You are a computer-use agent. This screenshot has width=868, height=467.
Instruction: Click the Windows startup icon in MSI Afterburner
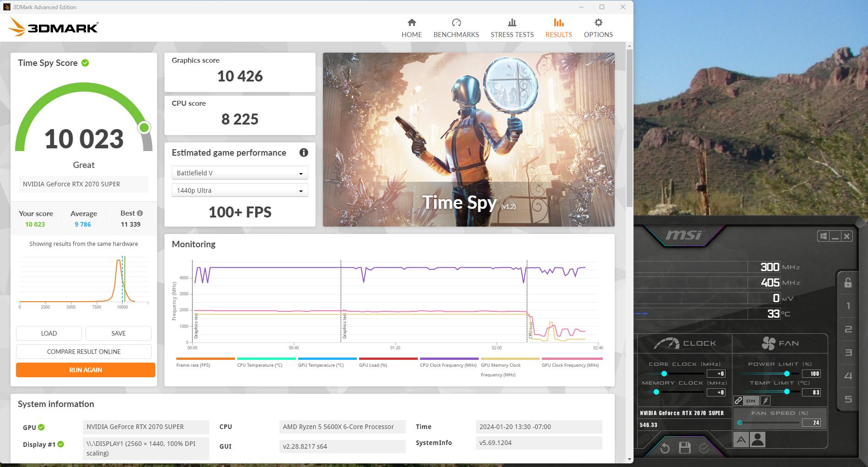click(823, 236)
